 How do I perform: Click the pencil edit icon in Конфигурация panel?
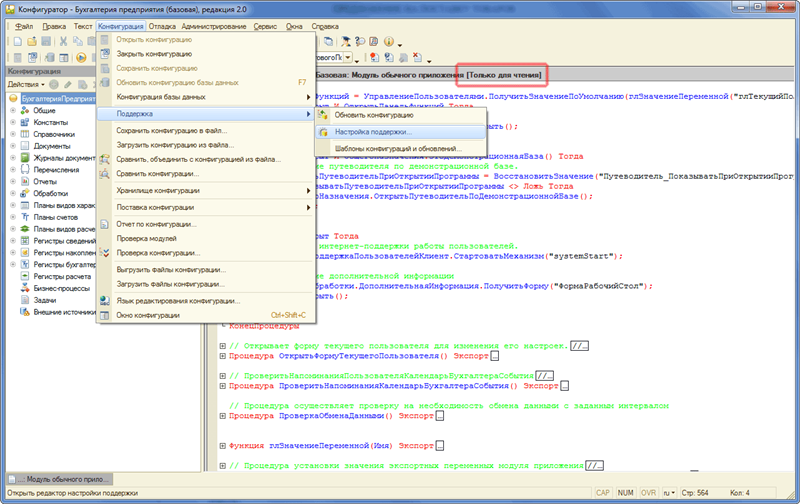(66, 85)
